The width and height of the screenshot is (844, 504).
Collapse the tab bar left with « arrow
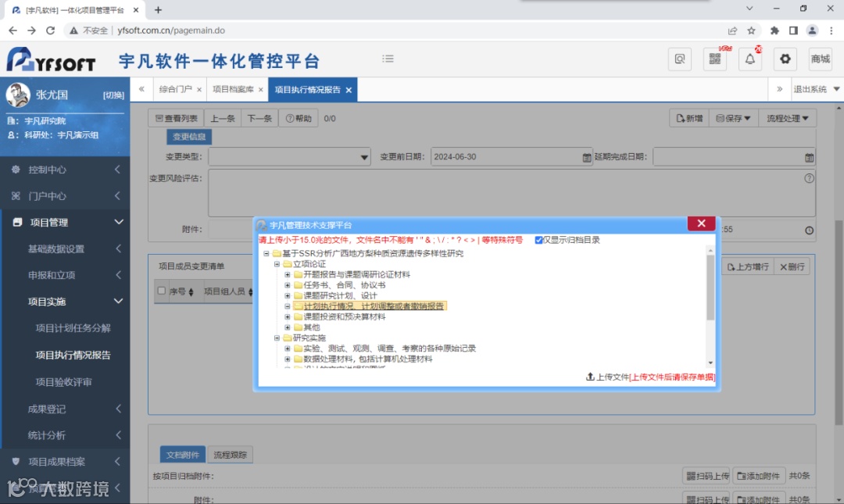click(141, 89)
